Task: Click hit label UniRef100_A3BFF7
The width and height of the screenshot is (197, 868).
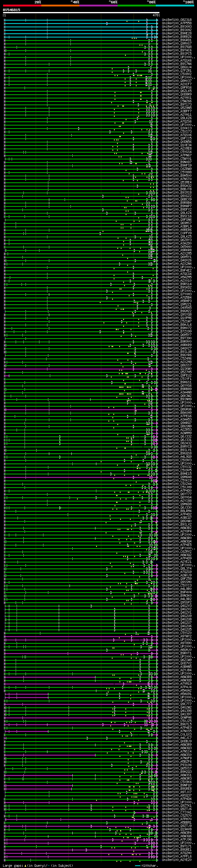Action: tap(177, 111)
